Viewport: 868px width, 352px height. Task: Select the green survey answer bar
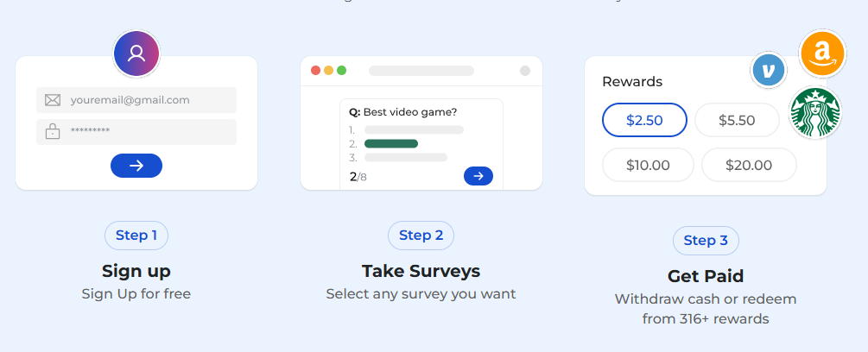(391, 144)
